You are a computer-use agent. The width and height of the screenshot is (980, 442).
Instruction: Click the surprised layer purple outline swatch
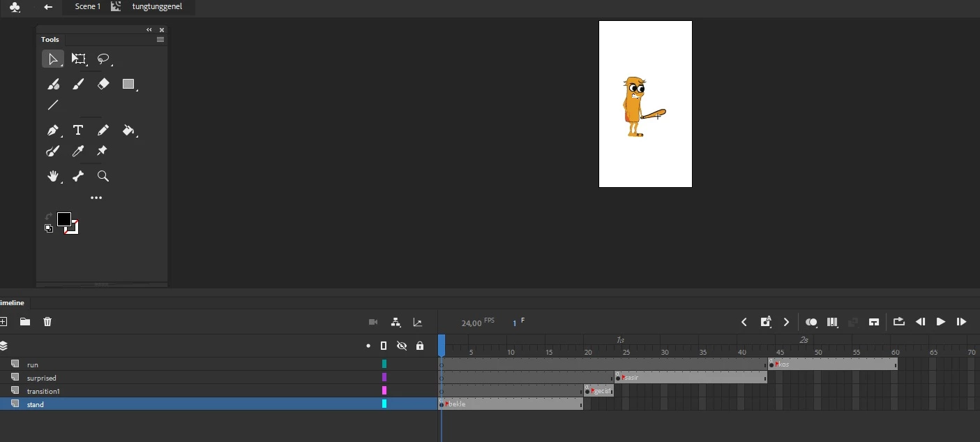[384, 378]
